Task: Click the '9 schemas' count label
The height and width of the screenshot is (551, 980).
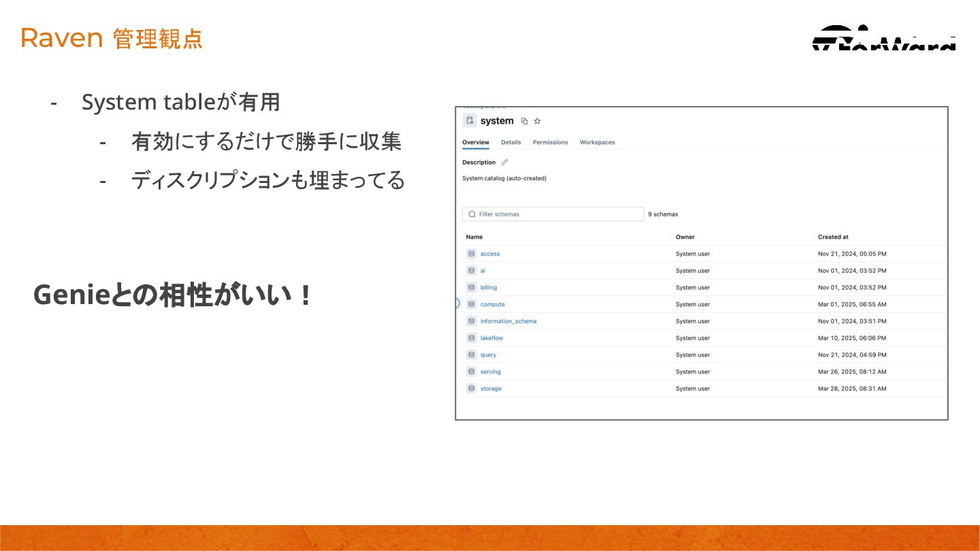Action: (x=663, y=214)
